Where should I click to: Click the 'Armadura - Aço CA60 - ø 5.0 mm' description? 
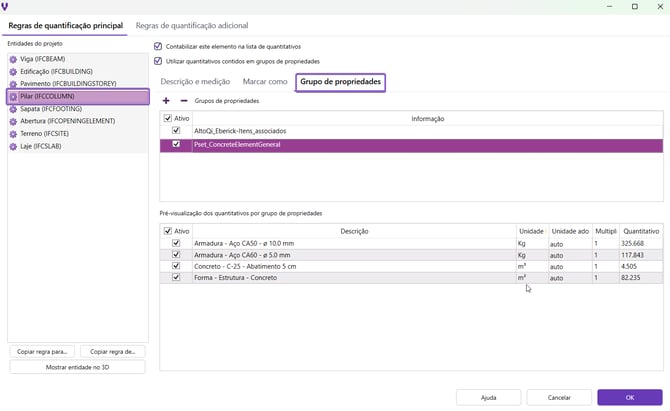(242, 255)
